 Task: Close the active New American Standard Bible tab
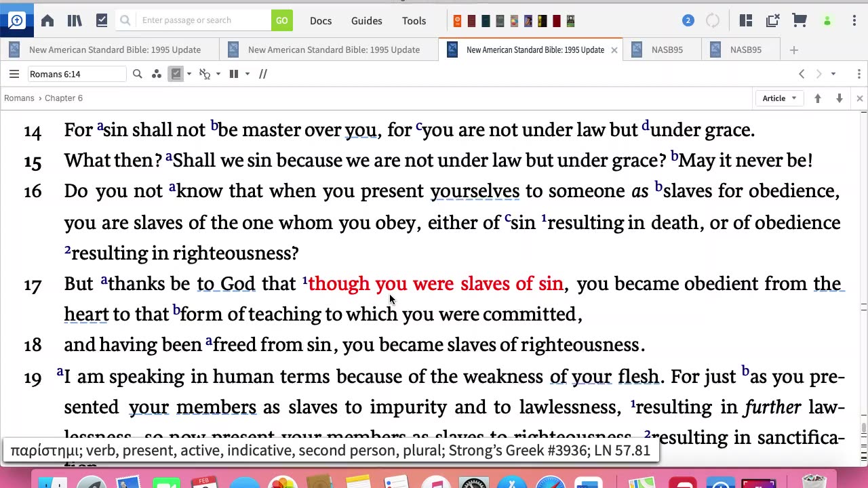click(614, 49)
